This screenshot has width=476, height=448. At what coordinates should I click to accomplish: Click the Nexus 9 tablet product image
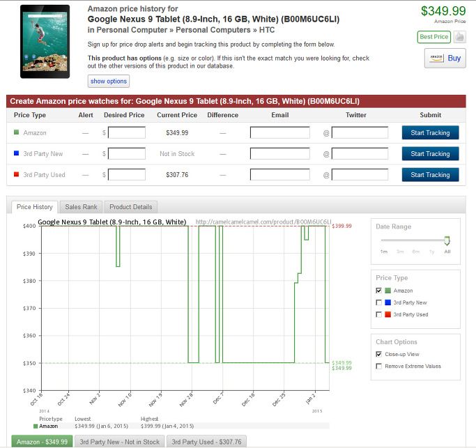[45, 42]
